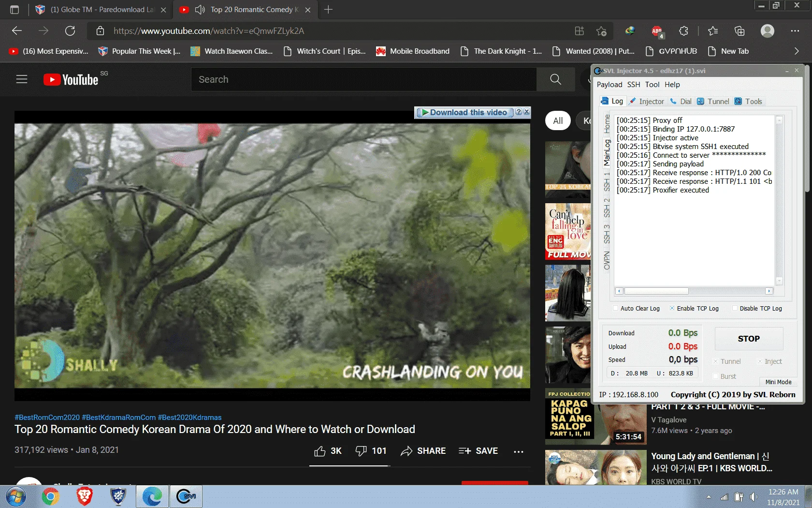Screen dimensions: 812x508
Task: Open the volume speaker tray icon
Action: (x=754, y=497)
